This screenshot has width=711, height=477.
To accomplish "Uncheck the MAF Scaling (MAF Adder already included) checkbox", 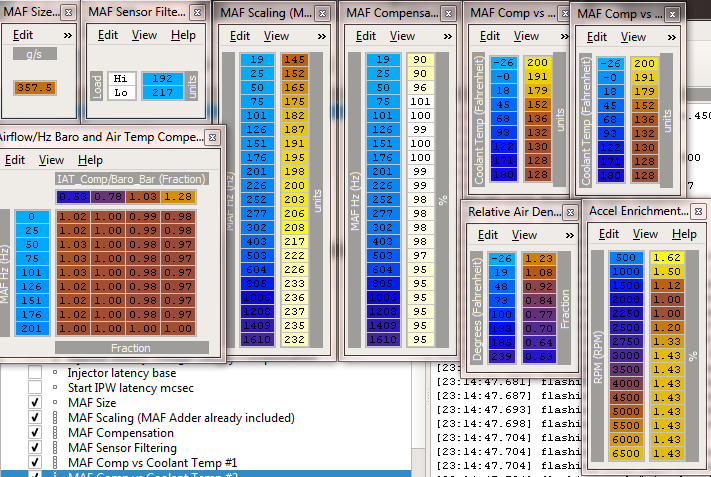I will [x=35, y=418].
